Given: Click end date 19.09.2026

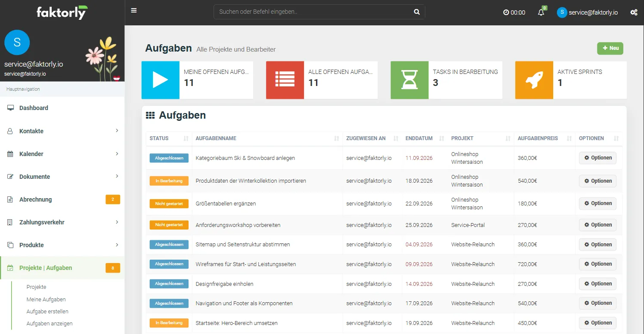Looking at the screenshot, I should coord(419,323).
